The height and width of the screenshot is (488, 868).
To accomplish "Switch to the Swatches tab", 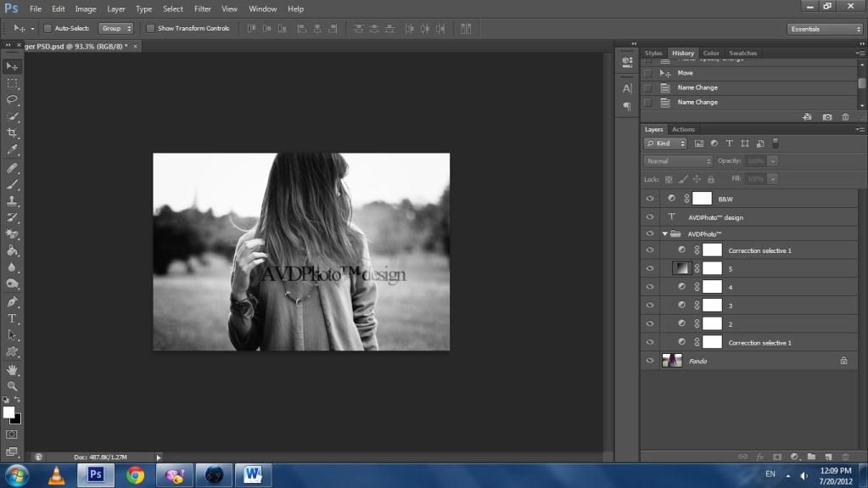I will [x=743, y=53].
